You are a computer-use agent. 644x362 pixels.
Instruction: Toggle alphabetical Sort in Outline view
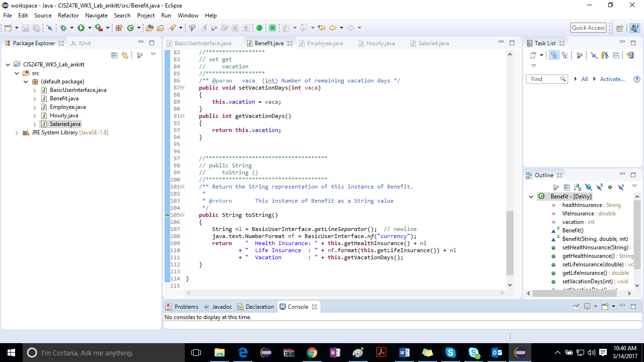[578, 187]
